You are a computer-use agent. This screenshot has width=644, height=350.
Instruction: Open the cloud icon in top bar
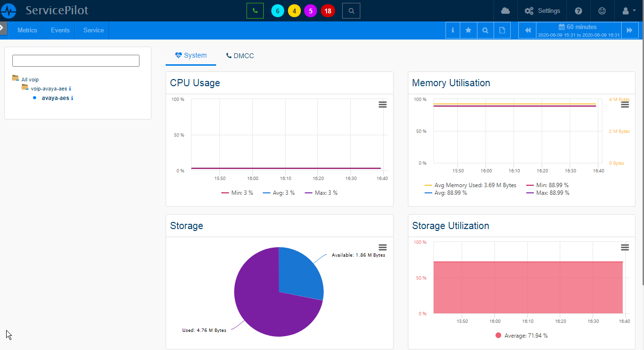click(x=505, y=10)
